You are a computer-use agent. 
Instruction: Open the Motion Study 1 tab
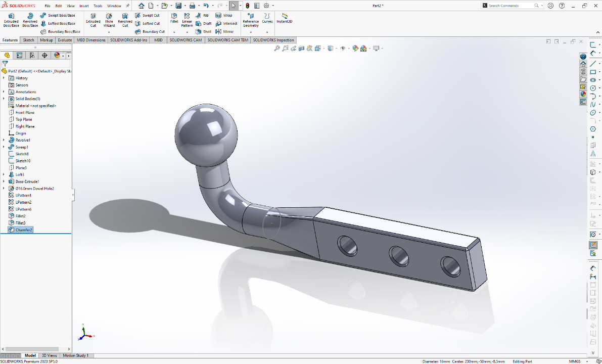click(x=75, y=355)
